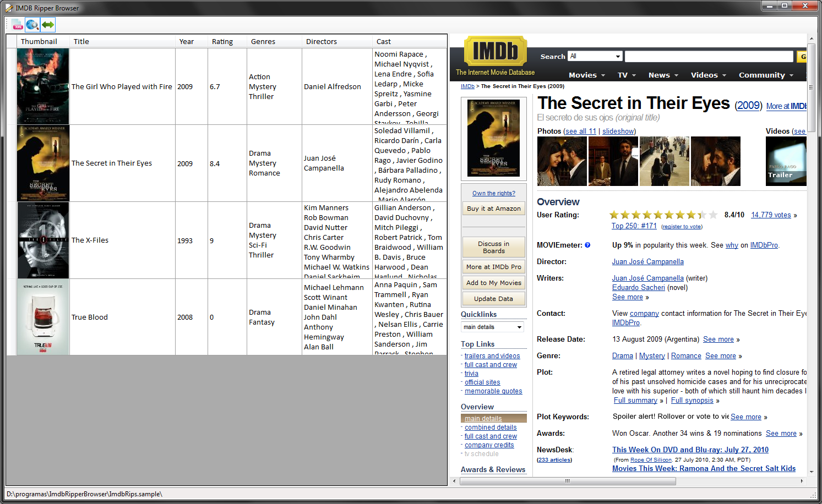Open the search category dropdown showing All
Image resolution: width=822 pixels, height=504 pixels.
tap(595, 56)
